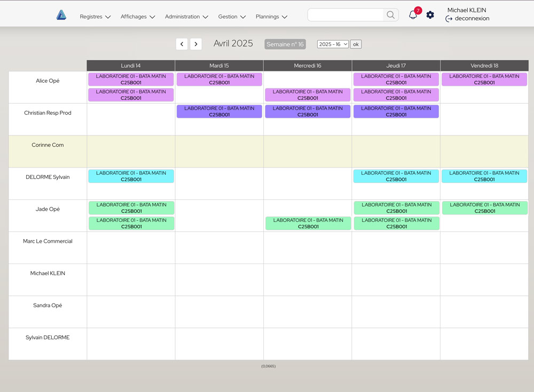The image size is (534, 392).
Task: Click the Semaine n° 16 badge
Action: 285,44
